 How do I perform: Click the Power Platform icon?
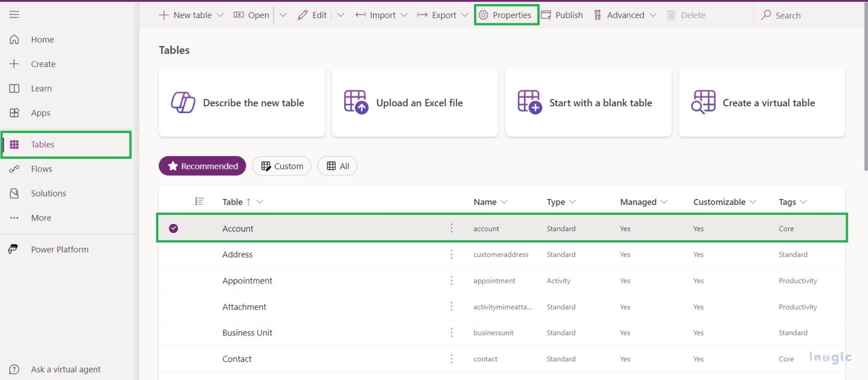14,249
